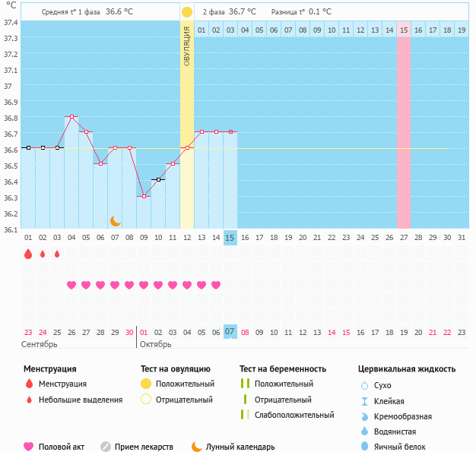Click the pink highlighted column header 15
This screenshot has height=452, width=476.
404,30
